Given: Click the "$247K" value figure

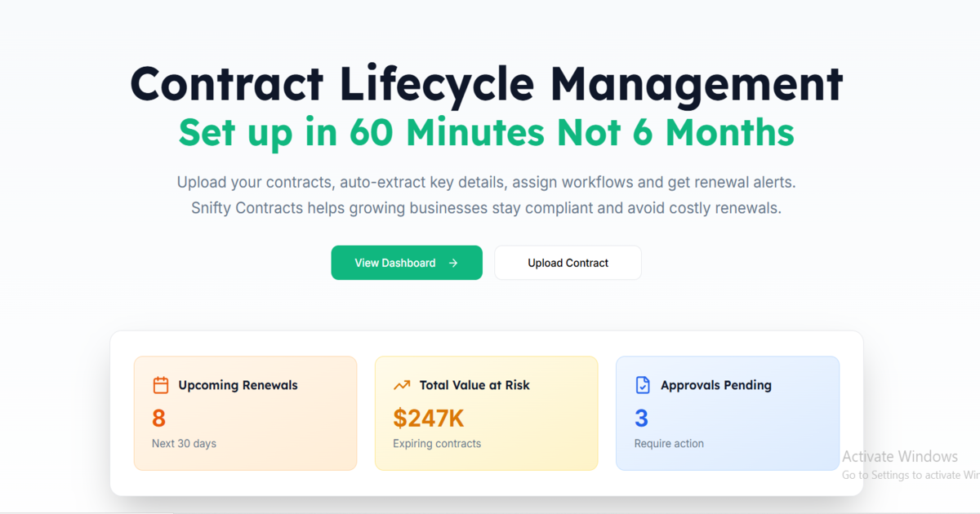Looking at the screenshot, I should point(429,419).
